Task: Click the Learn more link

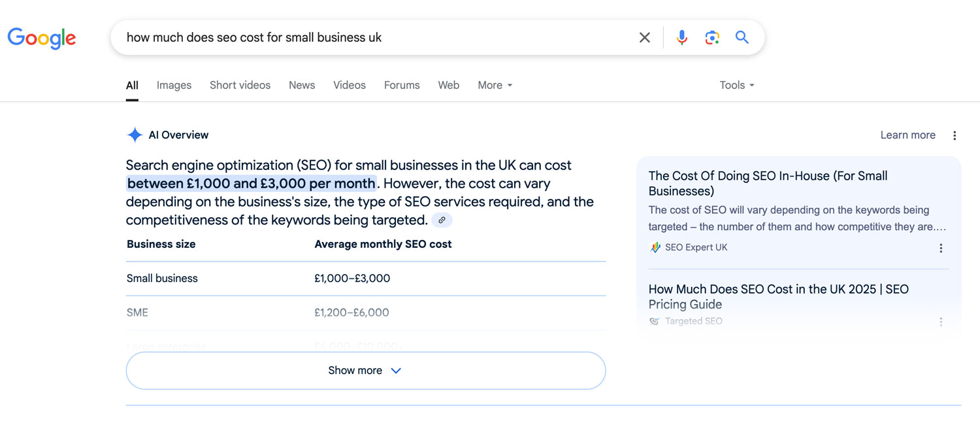Action: (x=907, y=135)
